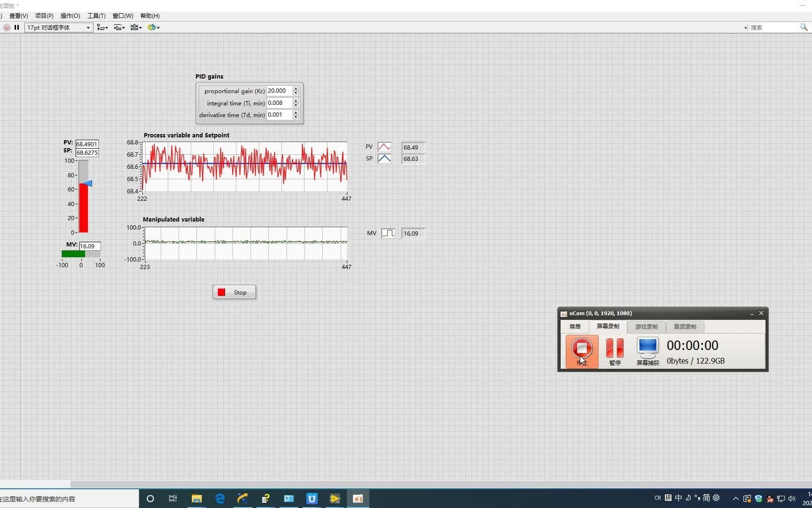812x508 pixels.
Task: Open the 工具(T) menu
Action: point(95,16)
